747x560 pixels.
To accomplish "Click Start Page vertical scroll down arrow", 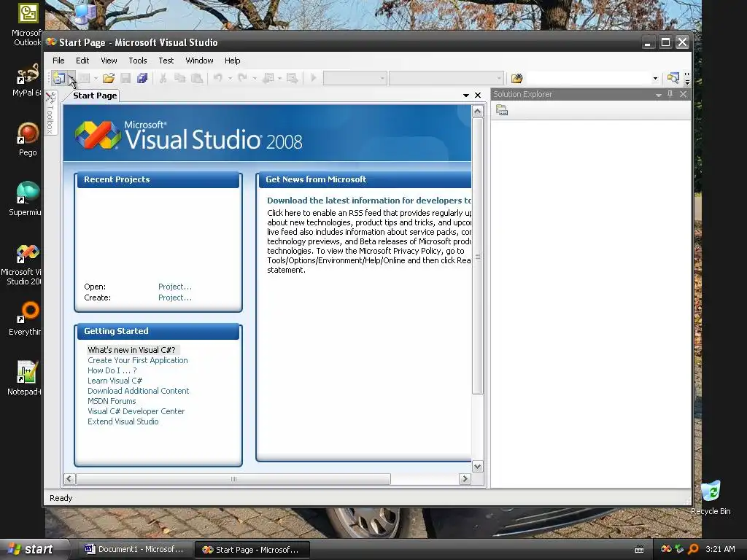I will (x=477, y=466).
